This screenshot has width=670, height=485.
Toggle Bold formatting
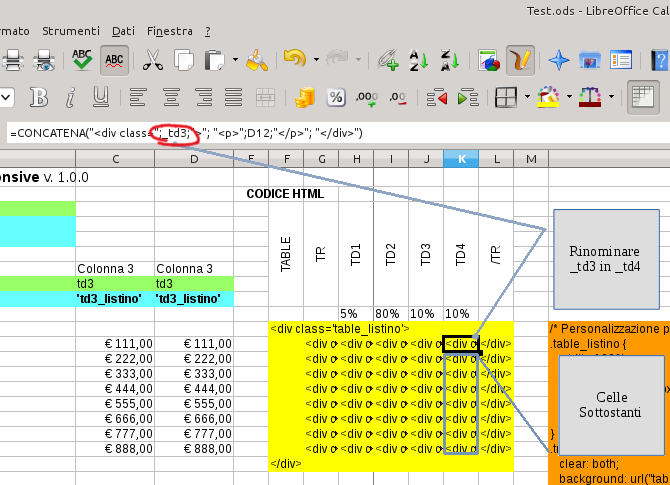click(x=39, y=97)
